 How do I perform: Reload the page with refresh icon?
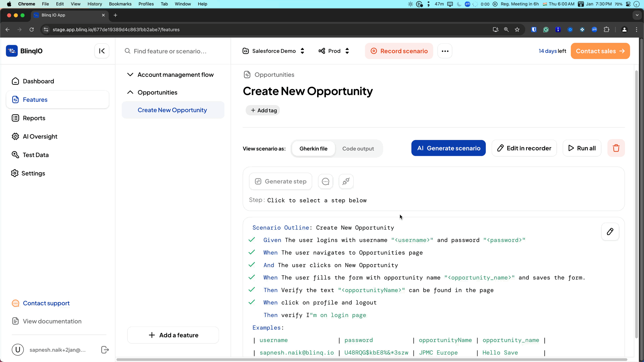coord(32,30)
